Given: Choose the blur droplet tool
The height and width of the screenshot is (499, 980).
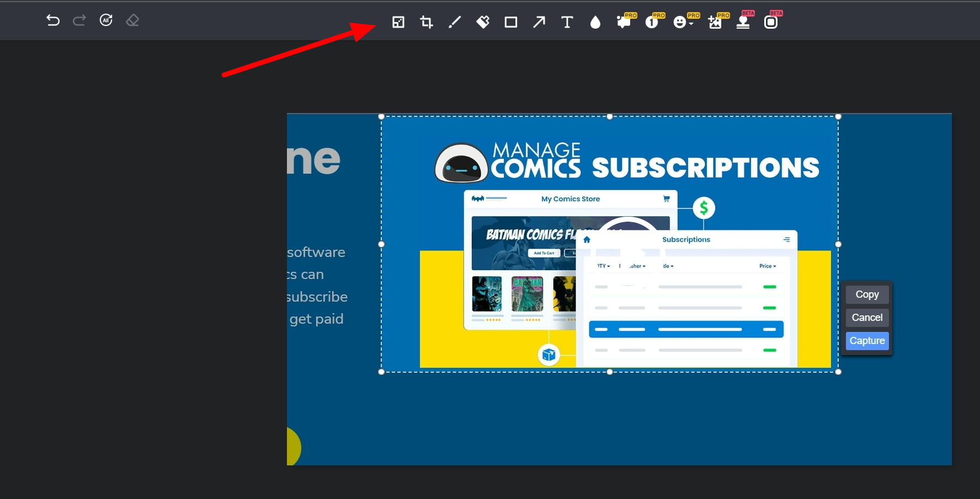Looking at the screenshot, I should pyautogui.click(x=595, y=22).
